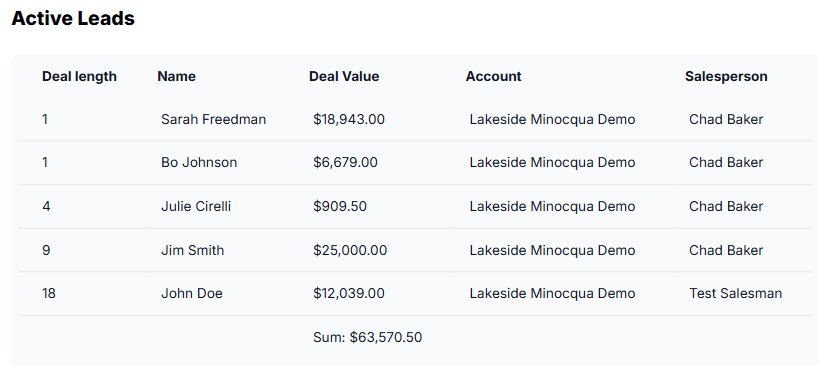837x372 pixels.
Task: Click the $6,679.00 deal value
Action: 345,162
